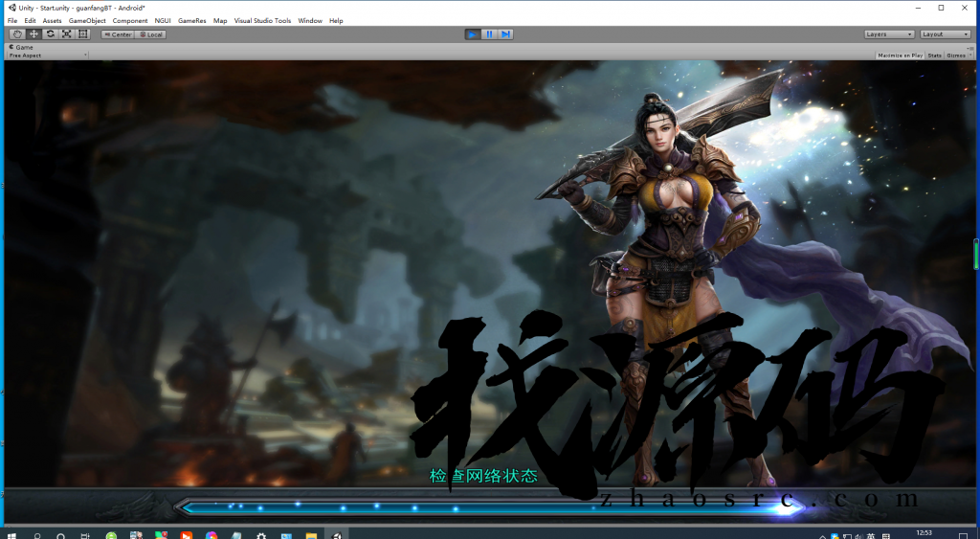Open the File menu
Image resolution: width=980 pixels, height=539 pixels.
coord(12,21)
